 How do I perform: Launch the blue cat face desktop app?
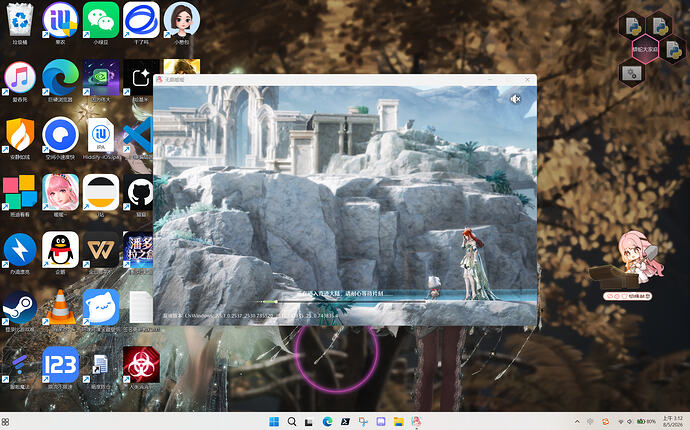[x=101, y=307]
